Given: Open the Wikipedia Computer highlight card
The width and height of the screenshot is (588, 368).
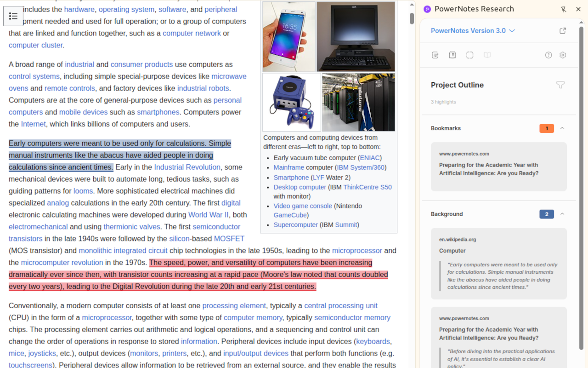Looking at the screenshot, I should [499, 264].
